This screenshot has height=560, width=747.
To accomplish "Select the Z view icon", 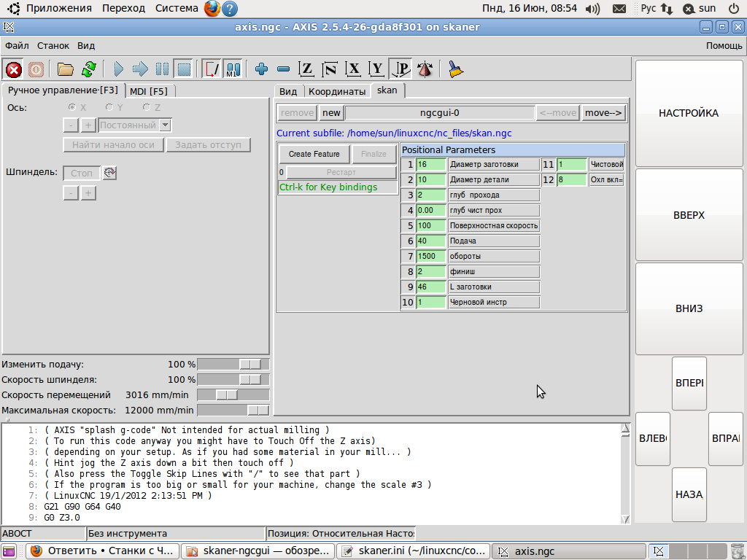I will (307, 69).
